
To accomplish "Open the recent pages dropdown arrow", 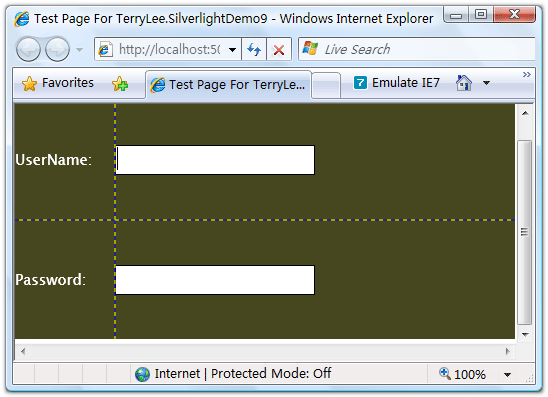I will pyautogui.click(x=79, y=50).
